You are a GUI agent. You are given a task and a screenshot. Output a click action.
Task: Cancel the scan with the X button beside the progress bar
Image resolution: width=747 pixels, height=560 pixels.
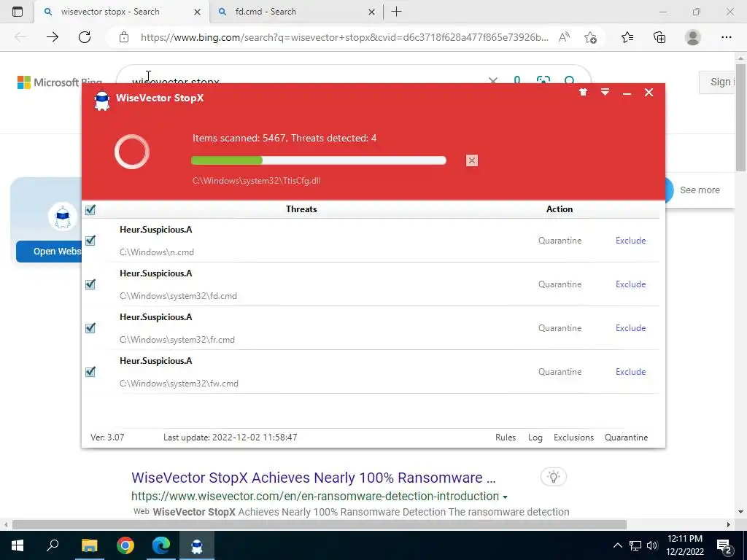tap(472, 160)
